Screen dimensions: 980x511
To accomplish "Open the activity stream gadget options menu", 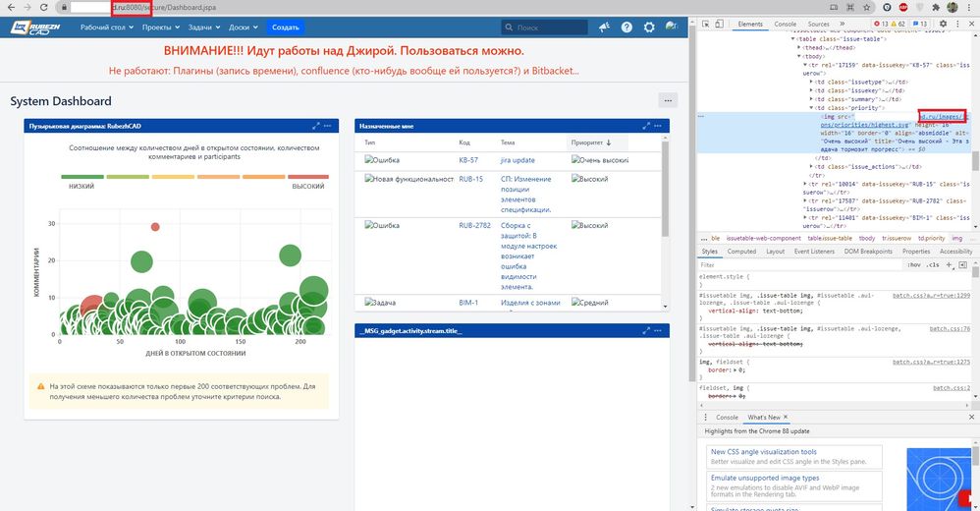I will tap(658, 330).
